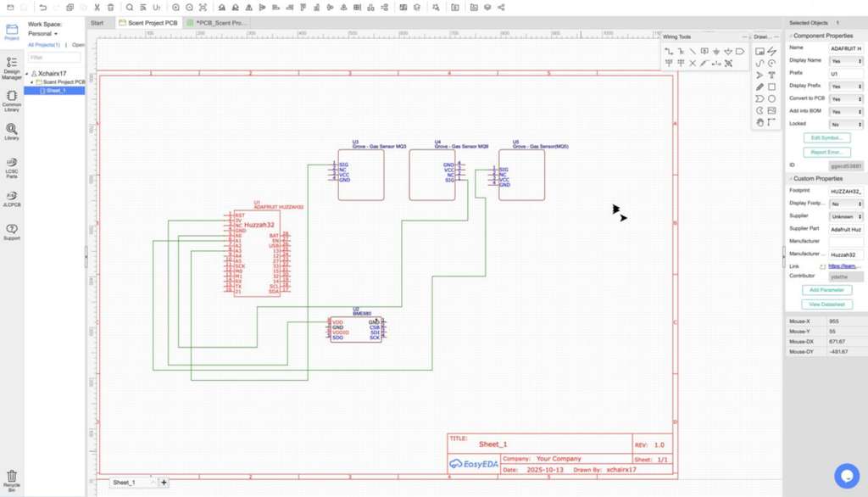Click the View Datasheet button
This screenshot has width=868, height=497.
pyautogui.click(x=826, y=304)
